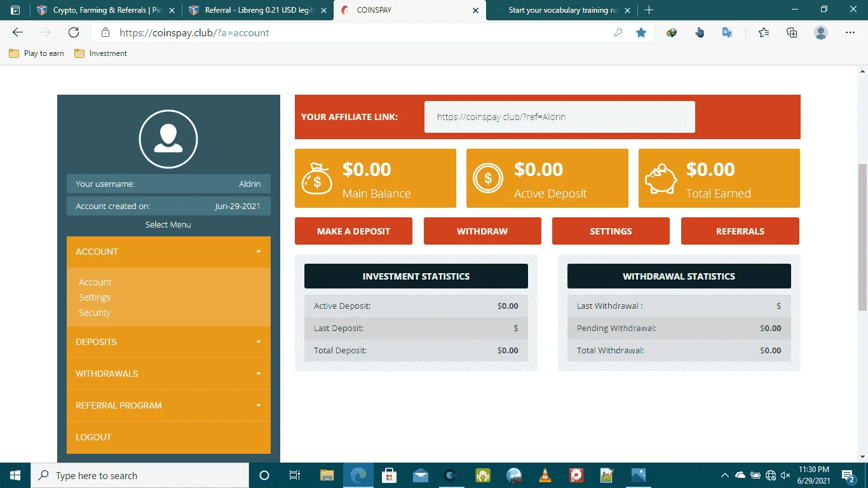The width and height of the screenshot is (868, 488).
Task: Click the dollar coin Active Deposit icon
Action: [488, 179]
